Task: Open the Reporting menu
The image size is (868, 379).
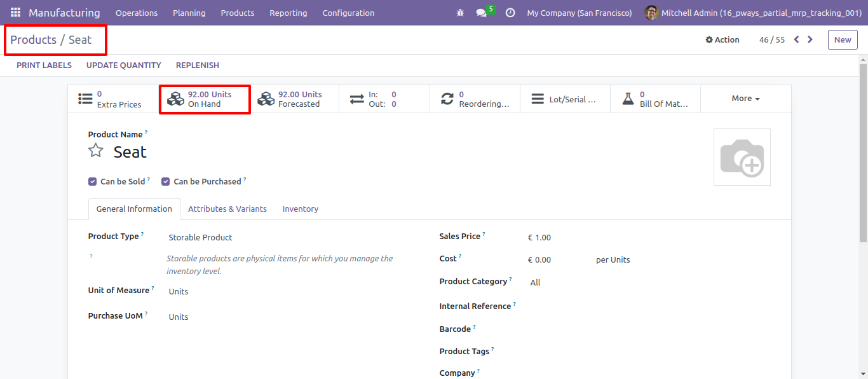Action: pyautogui.click(x=288, y=13)
